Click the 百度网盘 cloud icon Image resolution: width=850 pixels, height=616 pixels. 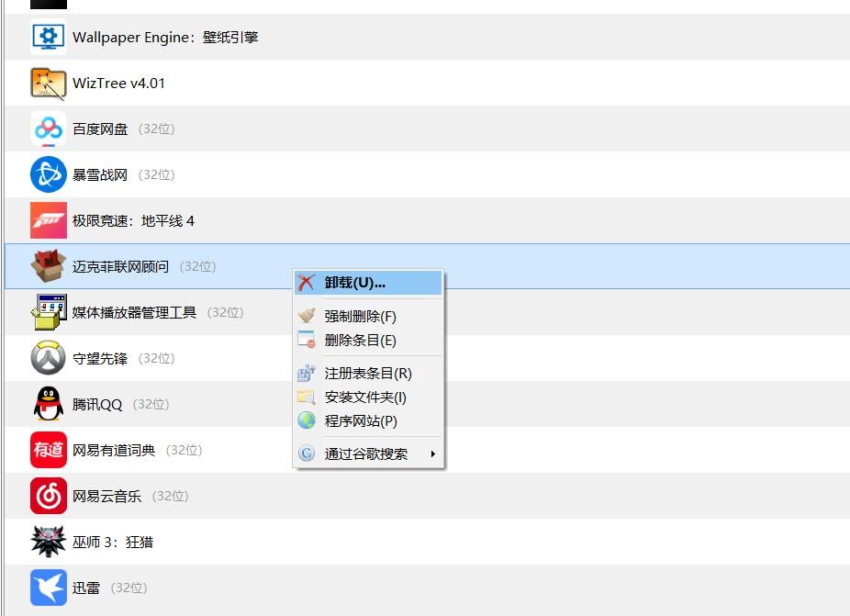[x=48, y=129]
